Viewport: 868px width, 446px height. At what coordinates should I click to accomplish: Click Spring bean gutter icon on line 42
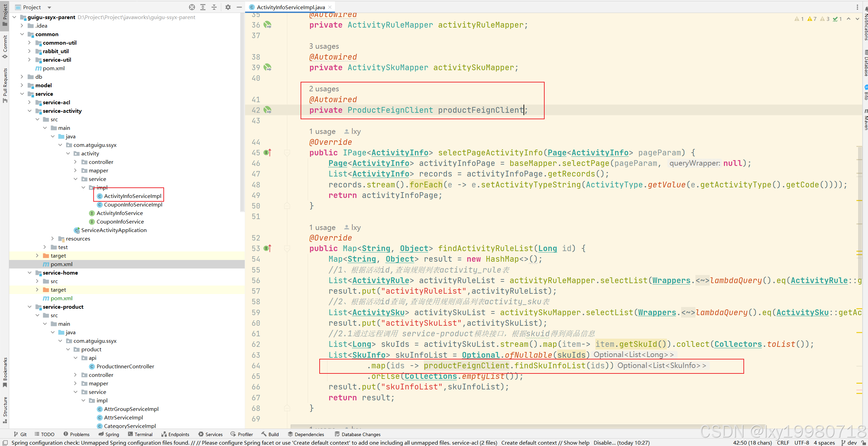(268, 110)
